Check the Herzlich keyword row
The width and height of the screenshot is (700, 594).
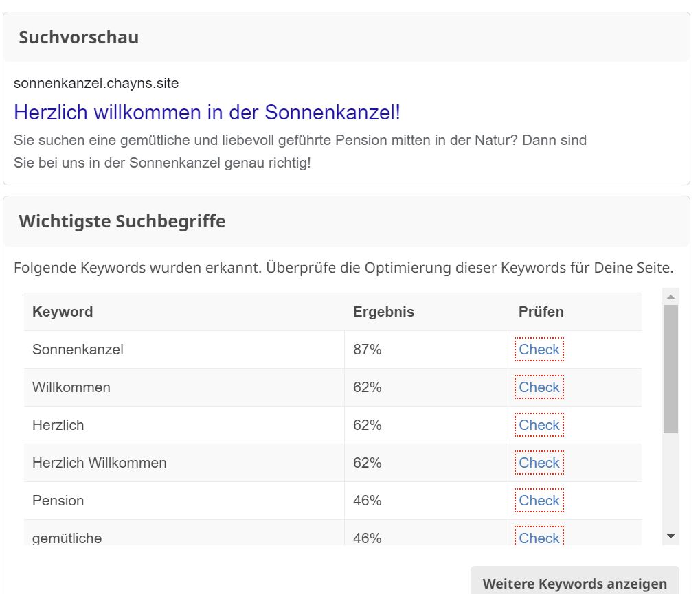pos(539,425)
